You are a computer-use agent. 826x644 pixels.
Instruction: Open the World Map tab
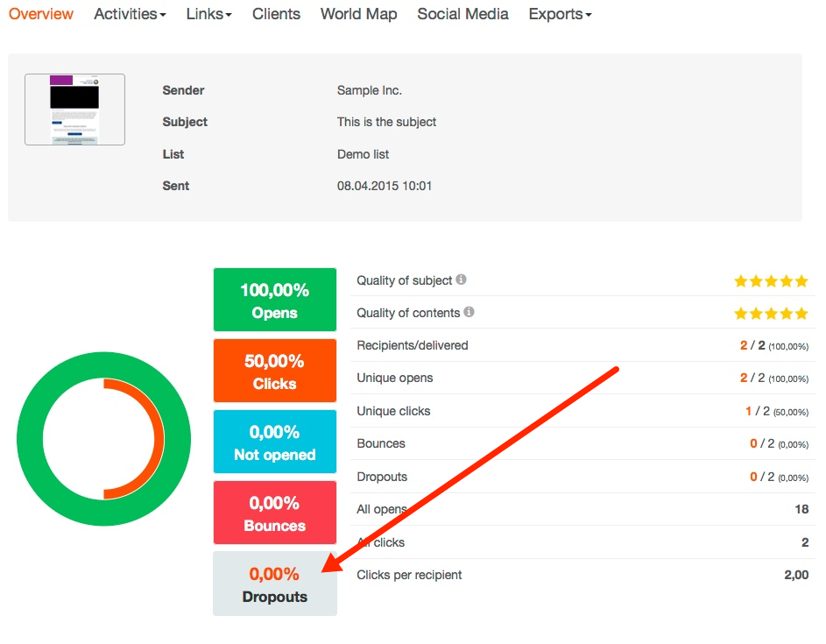358,14
